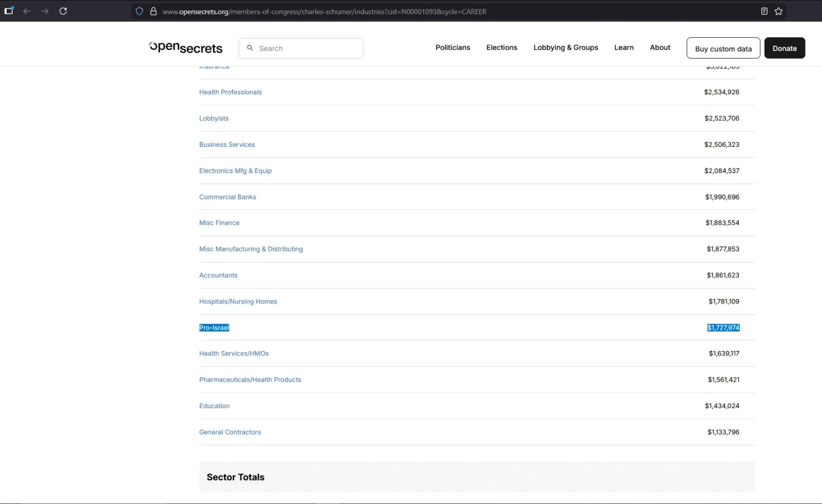Click the highlighted Pro-Israel link
The image size is (822, 504).
coord(214,328)
